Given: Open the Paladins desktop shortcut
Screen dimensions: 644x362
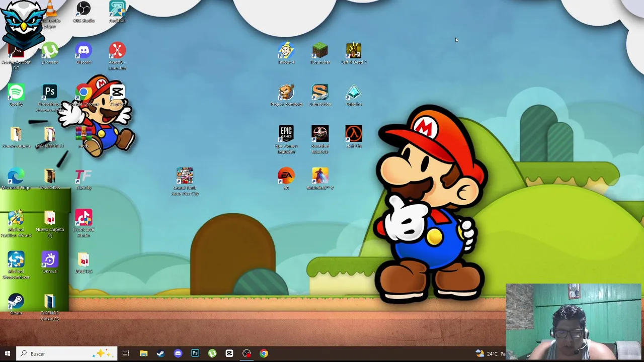Looking at the screenshot, I should (x=354, y=96).
